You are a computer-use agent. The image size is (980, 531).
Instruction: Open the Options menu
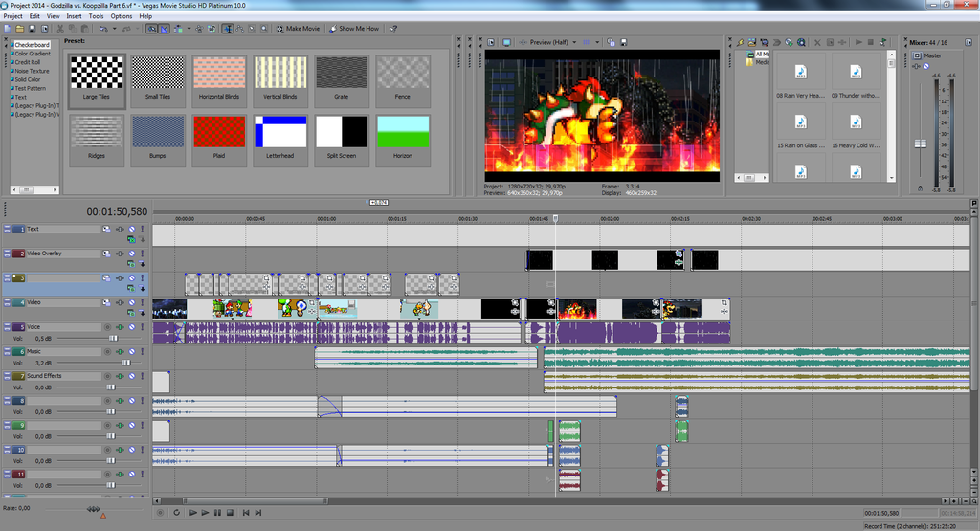coord(122,16)
